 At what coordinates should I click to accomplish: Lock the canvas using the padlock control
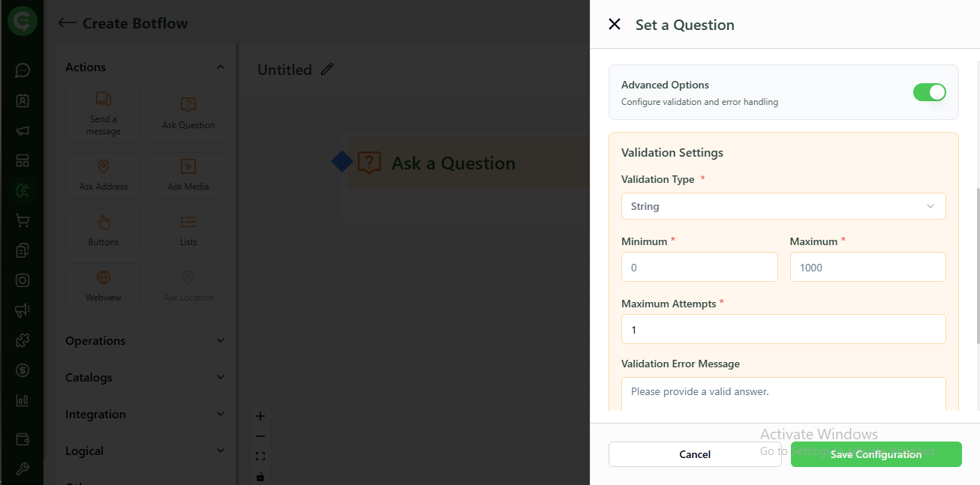coord(260,476)
